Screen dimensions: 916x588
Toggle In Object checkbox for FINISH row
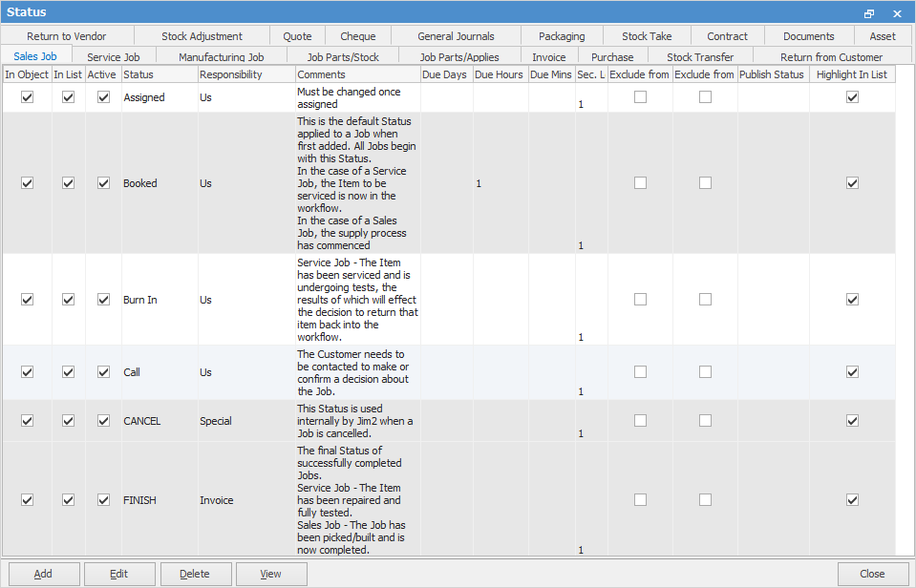pos(27,500)
